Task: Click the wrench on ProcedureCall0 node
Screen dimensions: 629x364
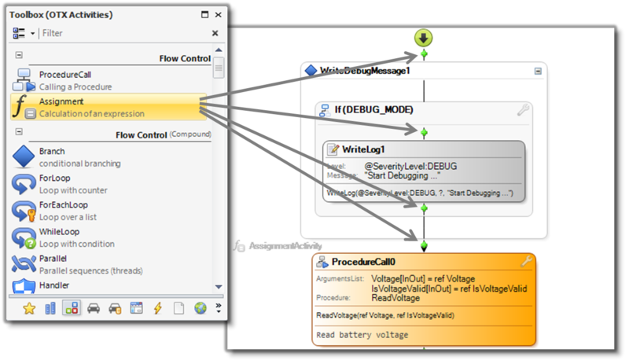Action: [527, 261]
